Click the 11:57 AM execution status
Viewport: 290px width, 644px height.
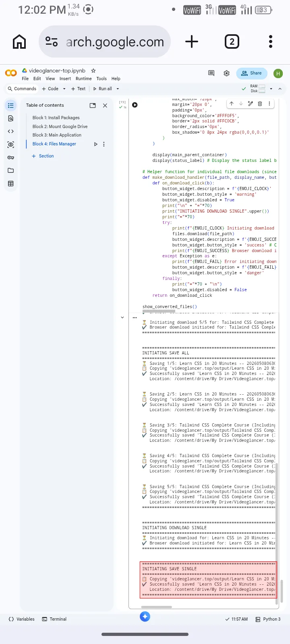pos(236,619)
